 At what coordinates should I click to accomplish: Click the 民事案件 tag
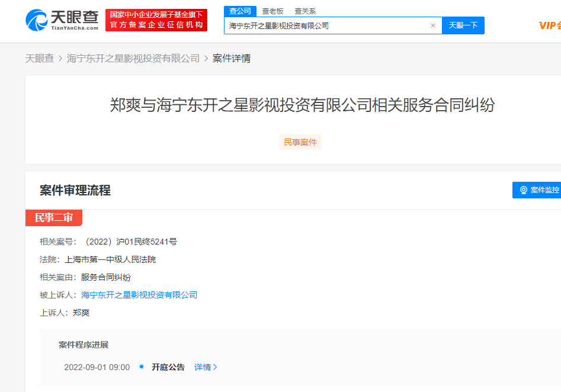click(x=300, y=142)
